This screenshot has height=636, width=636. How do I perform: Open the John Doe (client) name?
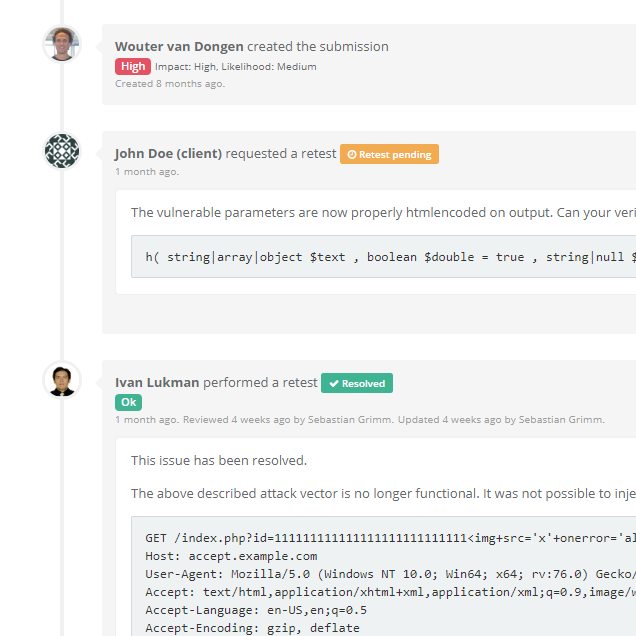[168, 154]
